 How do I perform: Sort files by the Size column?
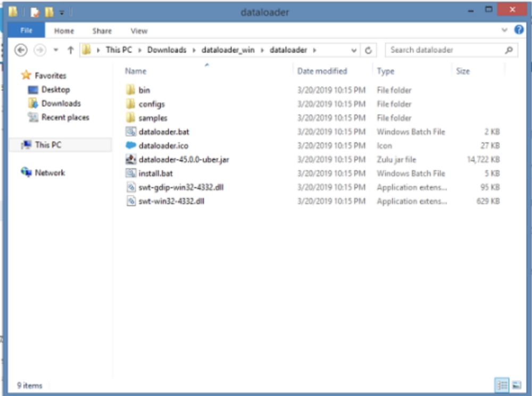(463, 71)
